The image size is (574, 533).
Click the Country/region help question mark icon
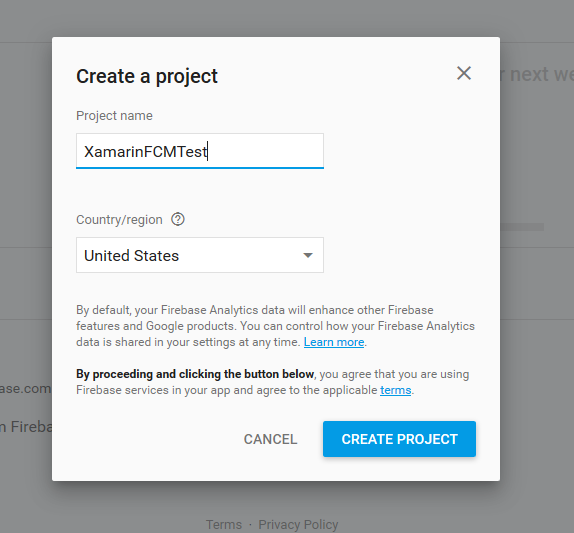[x=178, y=219]
